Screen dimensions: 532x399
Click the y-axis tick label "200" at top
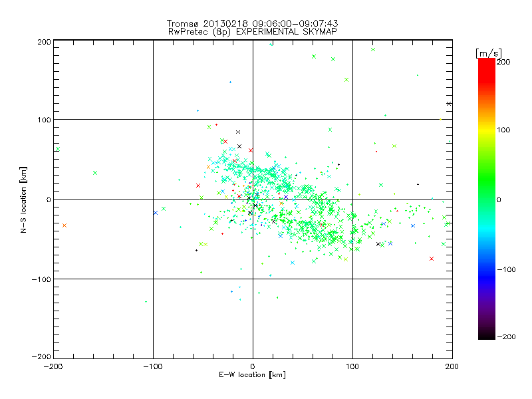(44, 42)
